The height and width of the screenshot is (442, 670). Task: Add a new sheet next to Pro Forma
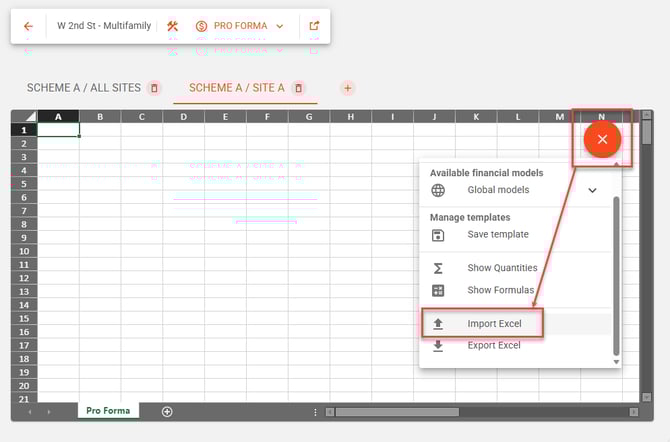coord(167,411)
